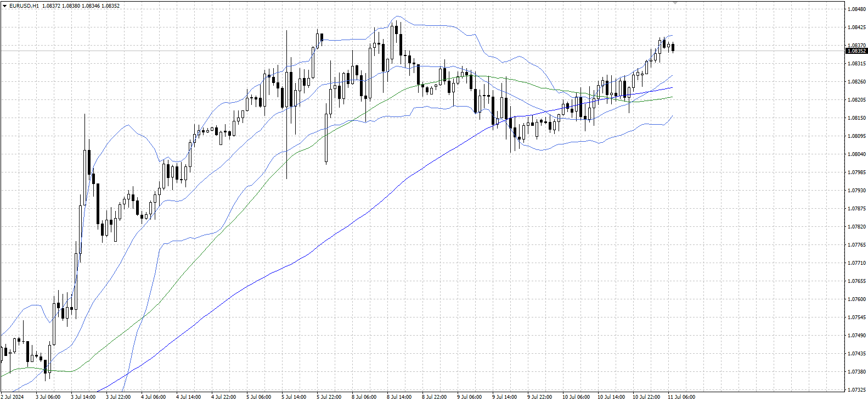This screenshot has width=868, height=401.
Task: Click the 5 Jul 06:00 time label
Action: pyautogui.click(x=259, y=397)
